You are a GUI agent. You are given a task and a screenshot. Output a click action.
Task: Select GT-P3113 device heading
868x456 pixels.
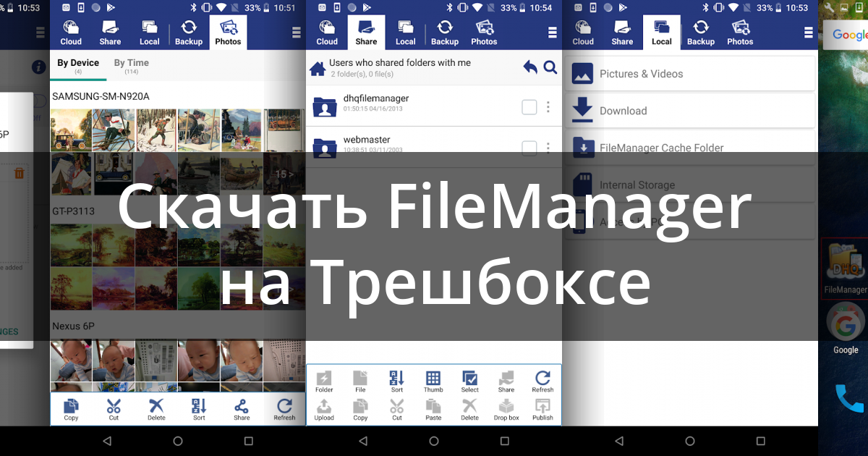click(x=74, y=211)
